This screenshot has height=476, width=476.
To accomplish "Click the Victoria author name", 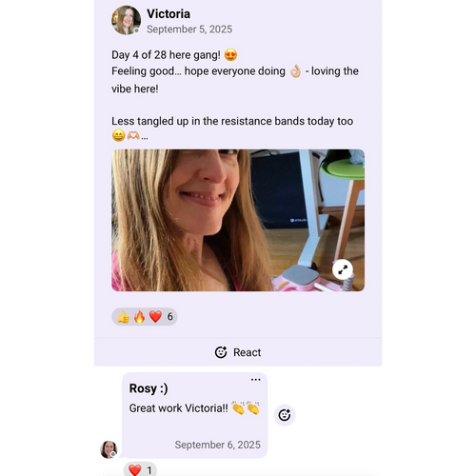I will (x=169, y=13).
